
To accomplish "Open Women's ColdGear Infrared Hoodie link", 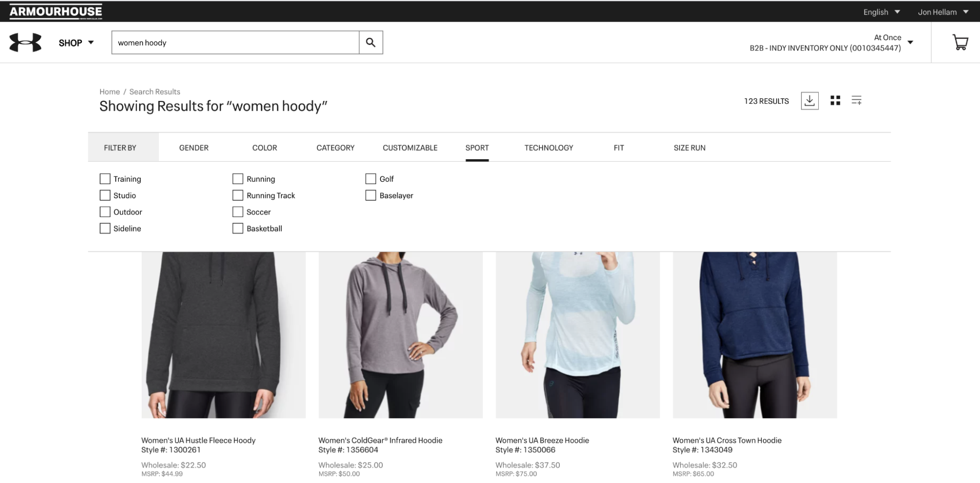I will coord(380,440).
